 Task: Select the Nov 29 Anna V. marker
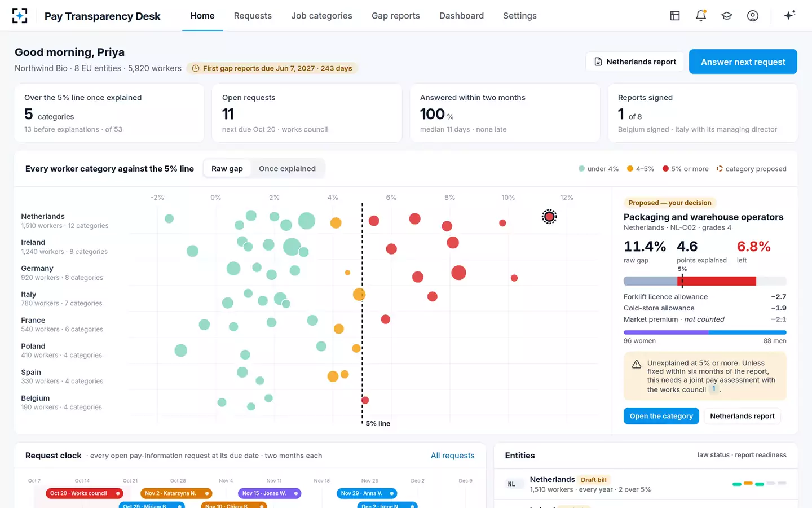(367, 493)
